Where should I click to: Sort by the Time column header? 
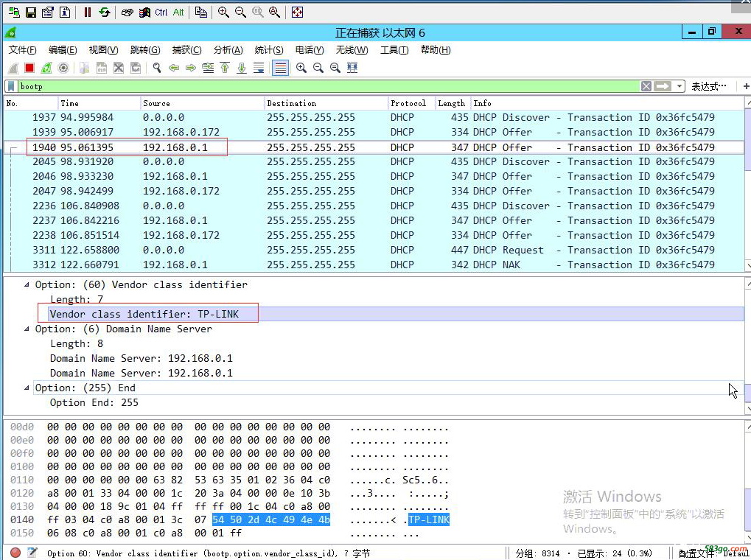tap(99, 103)
